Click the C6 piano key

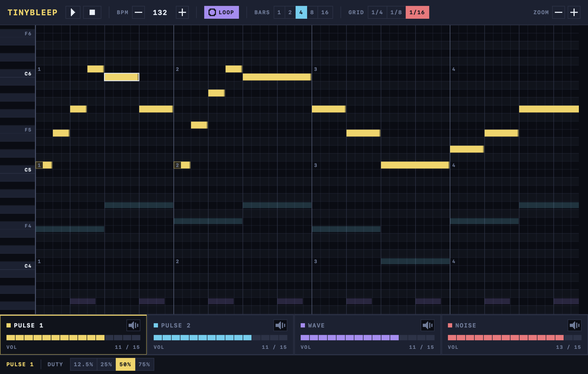18,73
